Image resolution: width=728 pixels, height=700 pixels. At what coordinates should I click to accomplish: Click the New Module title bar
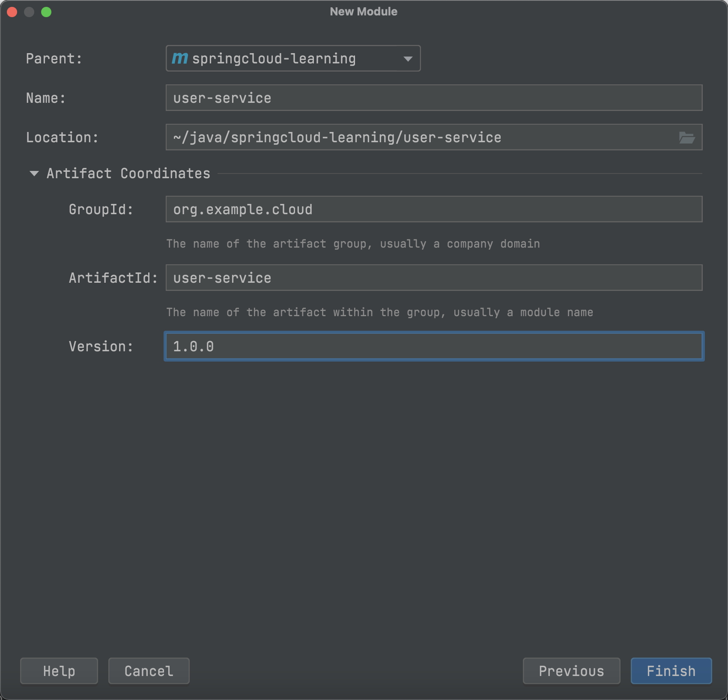pyautogui.click(x=364, y=12)
